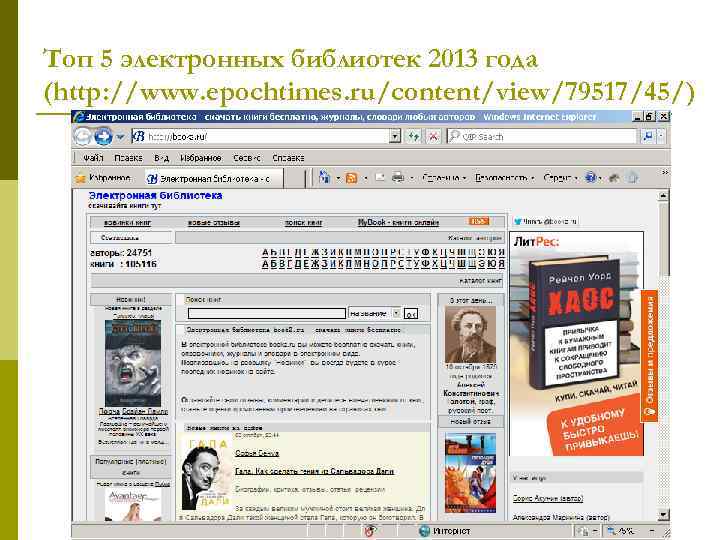Click inside the browser Search box
This screenshot has height=540, width=720.
click(x=542, y=136)
